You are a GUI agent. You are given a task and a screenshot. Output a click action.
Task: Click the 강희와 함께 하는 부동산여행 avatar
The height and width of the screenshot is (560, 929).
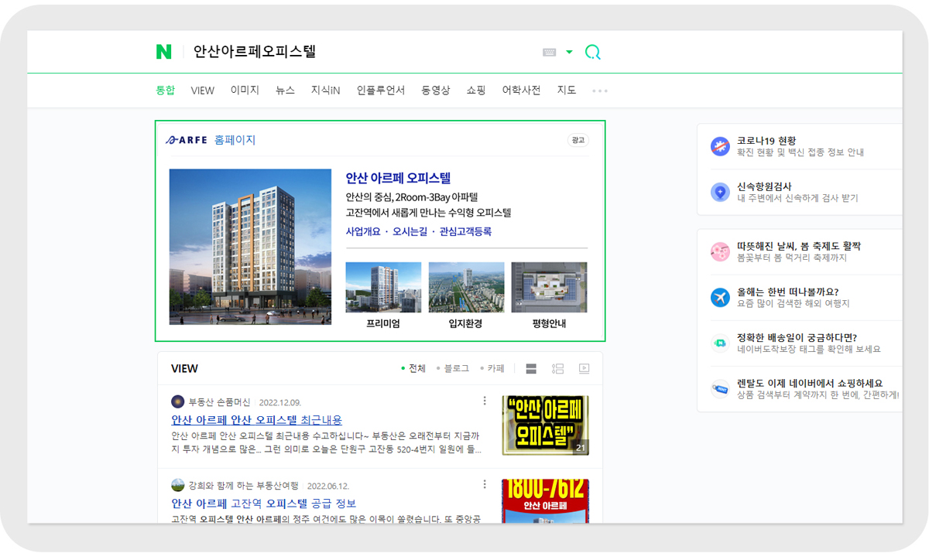tap(178, 486)
